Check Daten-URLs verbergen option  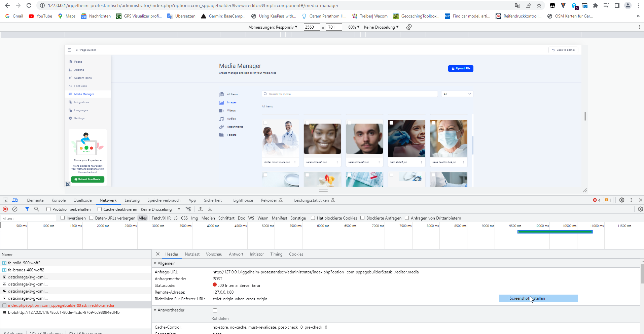coord(91,218)
